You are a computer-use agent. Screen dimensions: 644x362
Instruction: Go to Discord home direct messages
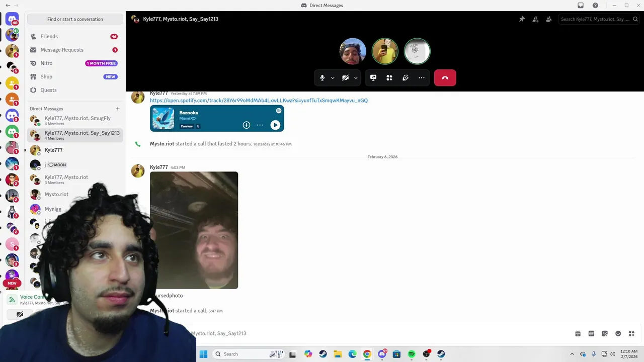click(x=12, y=19)
